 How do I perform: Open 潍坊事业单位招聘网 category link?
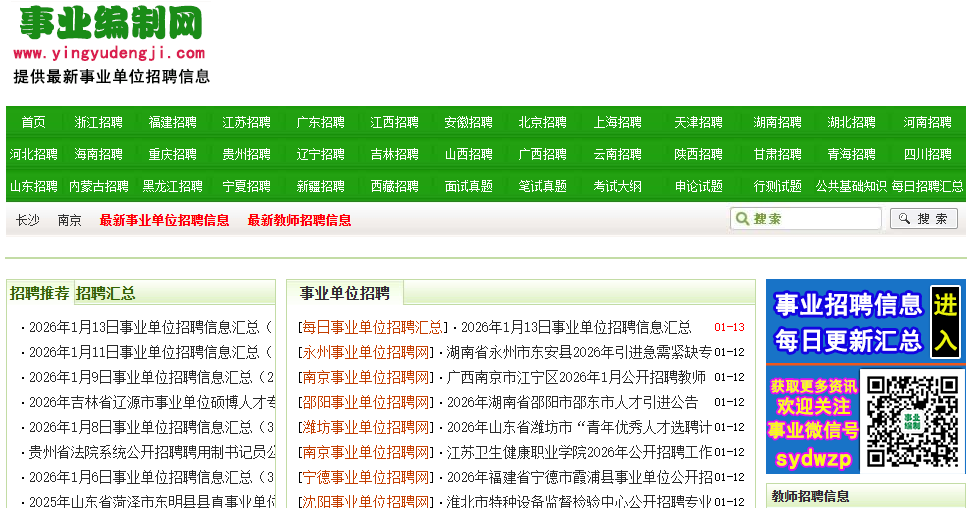point(366,427)
